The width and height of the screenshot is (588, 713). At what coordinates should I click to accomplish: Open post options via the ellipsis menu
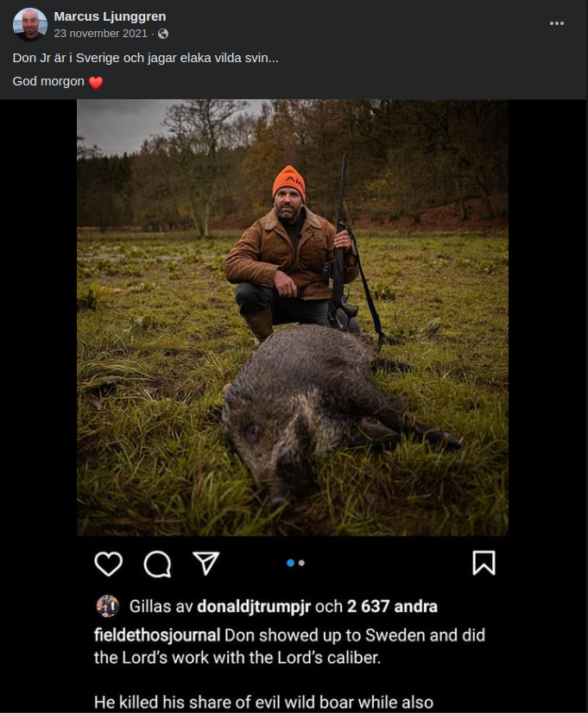tap(556, 24)
